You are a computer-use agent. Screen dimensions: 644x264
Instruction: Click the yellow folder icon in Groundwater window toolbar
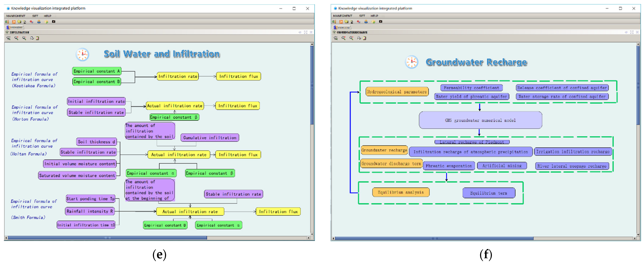[x=346, y=22]
